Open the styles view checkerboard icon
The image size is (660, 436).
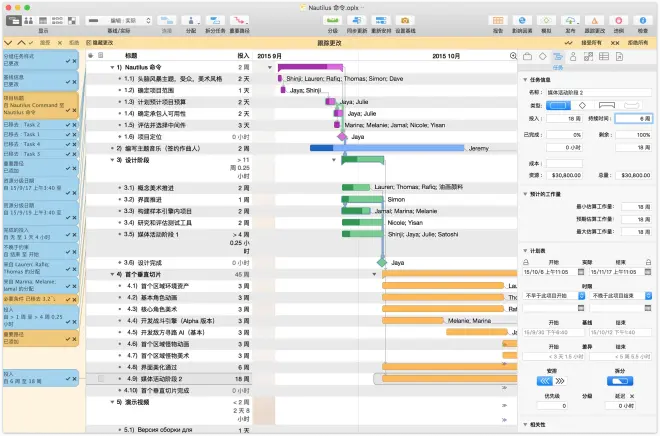[72, 20]
